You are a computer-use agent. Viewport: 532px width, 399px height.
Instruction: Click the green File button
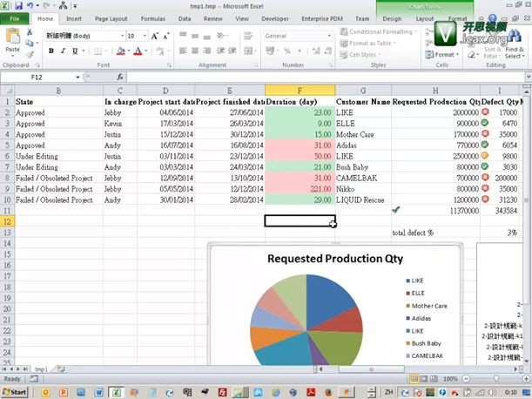tap(15, 17)
